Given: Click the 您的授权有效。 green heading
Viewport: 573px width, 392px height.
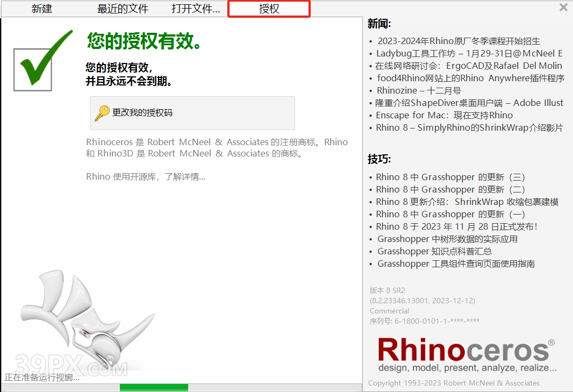Looking at the screenshot, I should coord(144,40).
